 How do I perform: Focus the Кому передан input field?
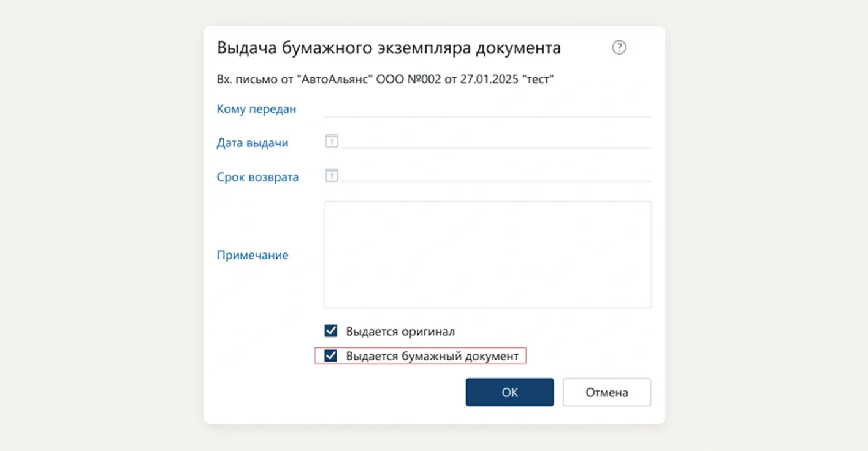click(487, 109)
